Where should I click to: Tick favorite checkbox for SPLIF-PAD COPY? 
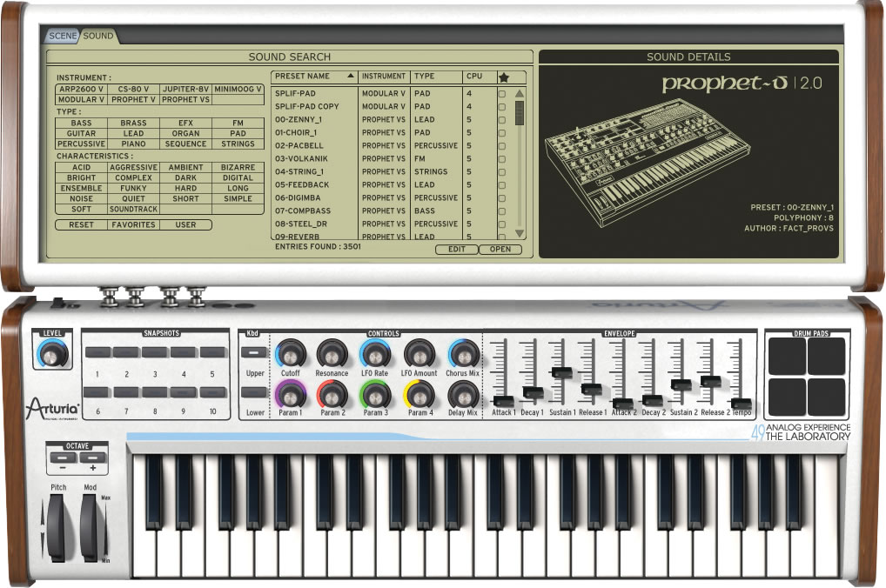(502, 107)
